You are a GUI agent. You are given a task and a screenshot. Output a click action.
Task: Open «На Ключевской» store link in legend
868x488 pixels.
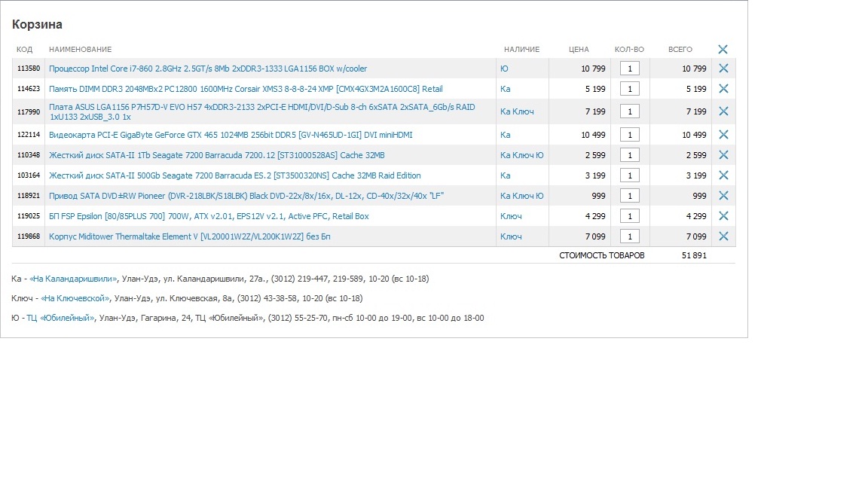(x=75, y=298)
